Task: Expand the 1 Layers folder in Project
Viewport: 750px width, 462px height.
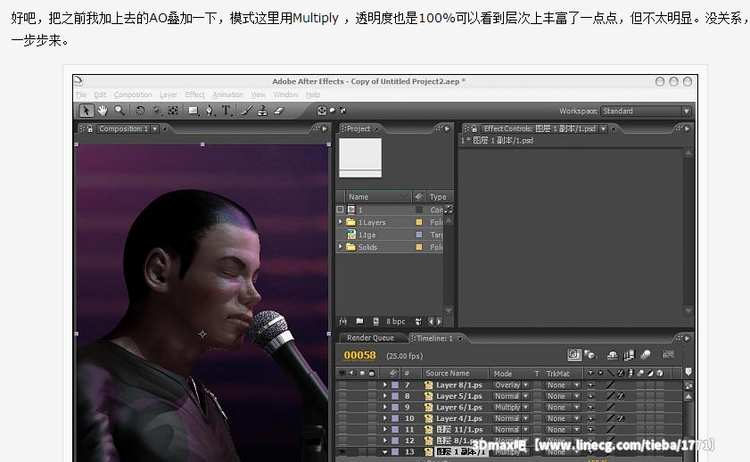Action: point(341,222)
